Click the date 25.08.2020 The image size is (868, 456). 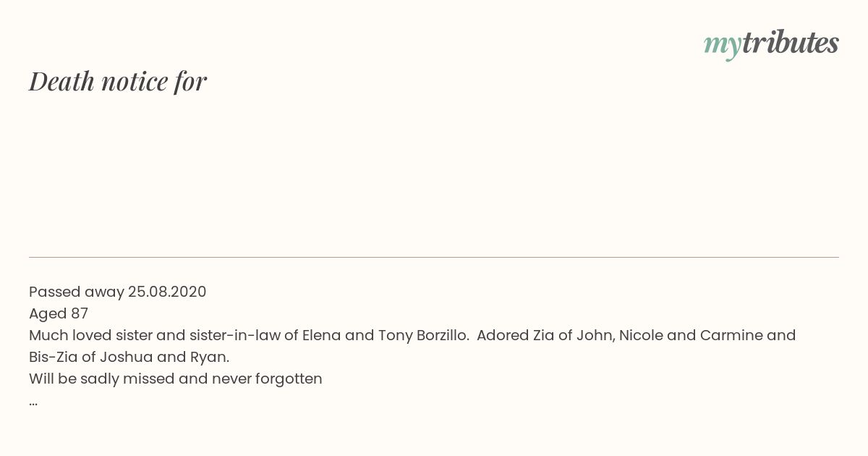(167, 292)
